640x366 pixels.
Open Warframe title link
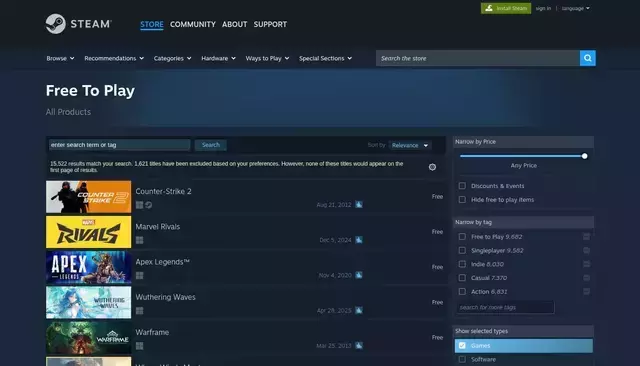pos(152,333)
